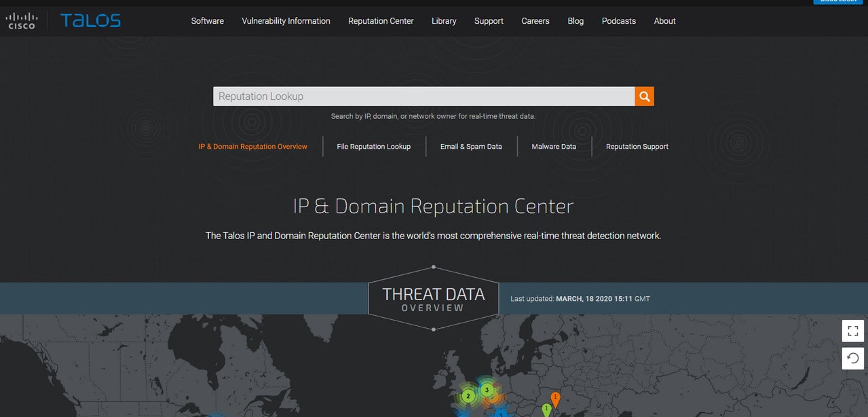868x417 pixels.
Task: Visit the Blog page
Action: click(x=575, y=21)
